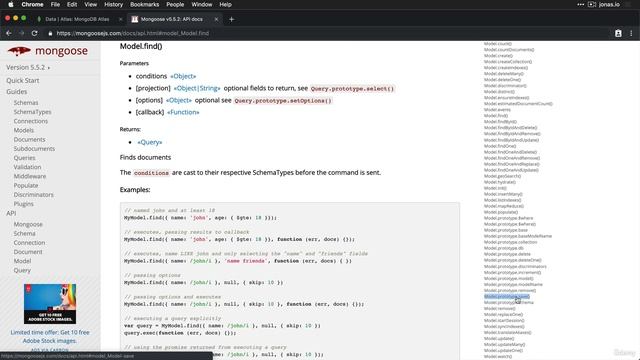The image size is (640, 360).
Task: Click the Get 10 free Adobe Stock images link
Action: [50, 337]
